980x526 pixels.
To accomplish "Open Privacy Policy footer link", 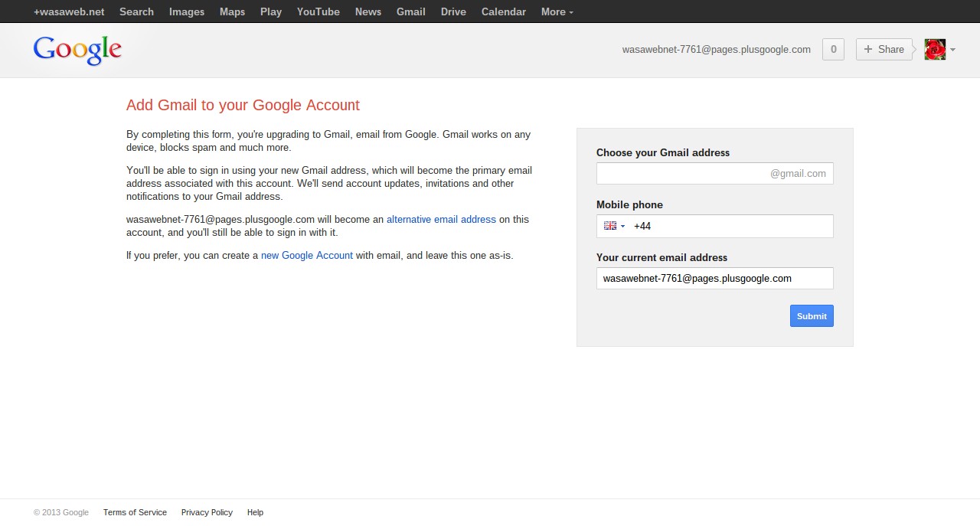I will pos(207,512).
